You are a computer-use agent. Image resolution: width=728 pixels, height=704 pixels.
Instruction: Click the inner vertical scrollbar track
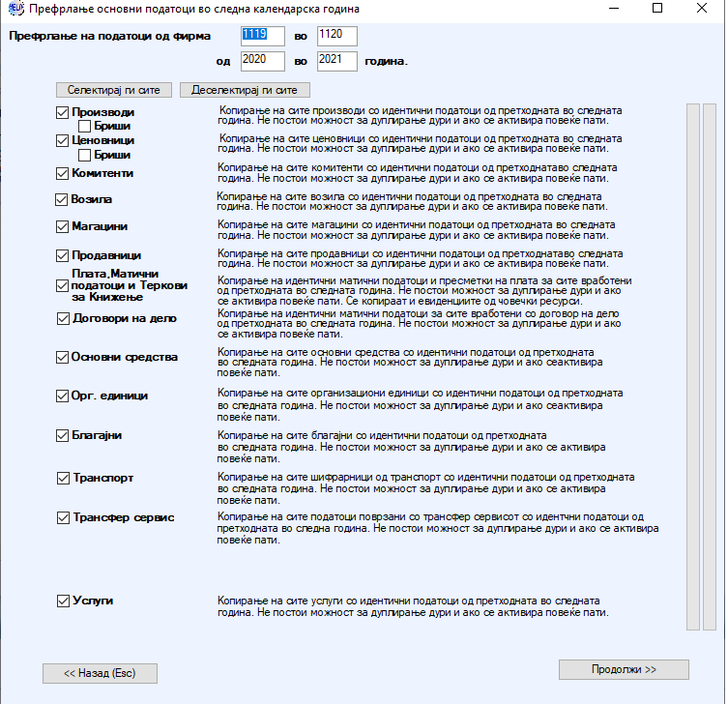[x=693, y=367]
